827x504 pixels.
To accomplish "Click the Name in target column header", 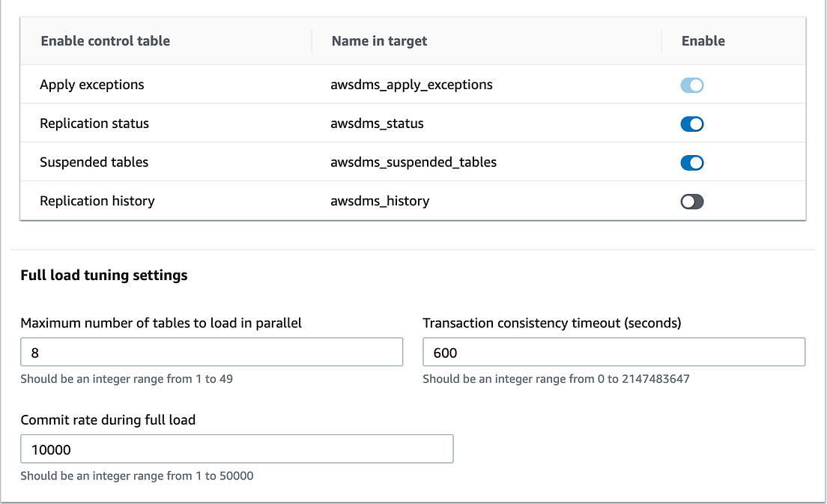I will 379,41.
